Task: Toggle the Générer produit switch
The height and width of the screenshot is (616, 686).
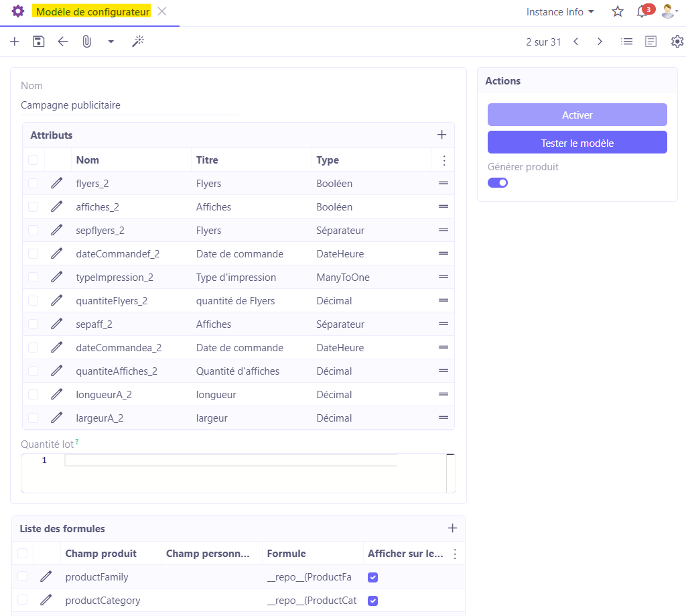Action: [x=498, y=182]
